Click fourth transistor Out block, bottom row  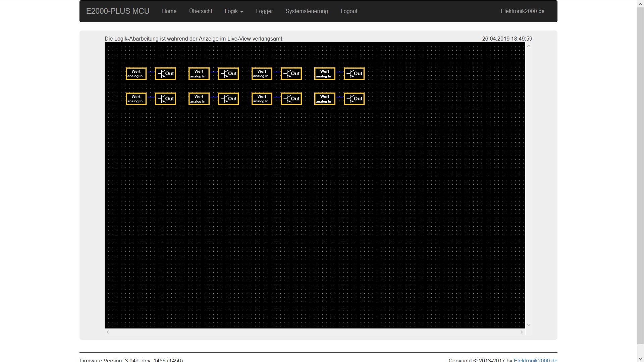[x=354, y=99]
